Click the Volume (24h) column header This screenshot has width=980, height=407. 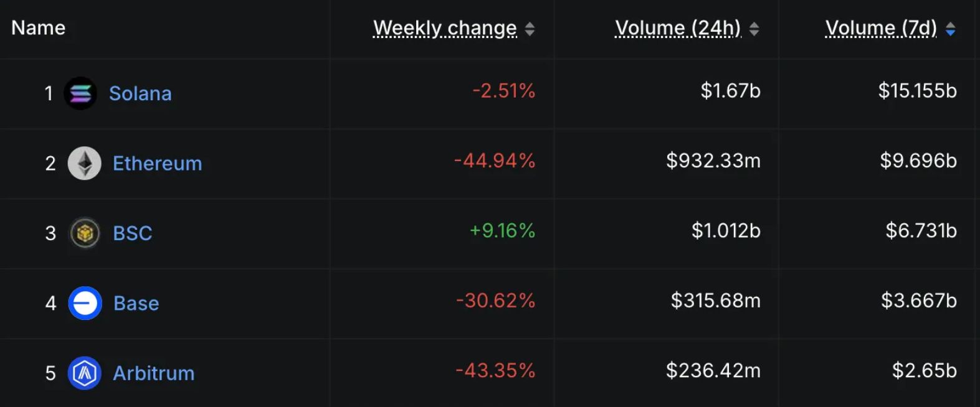678,28
